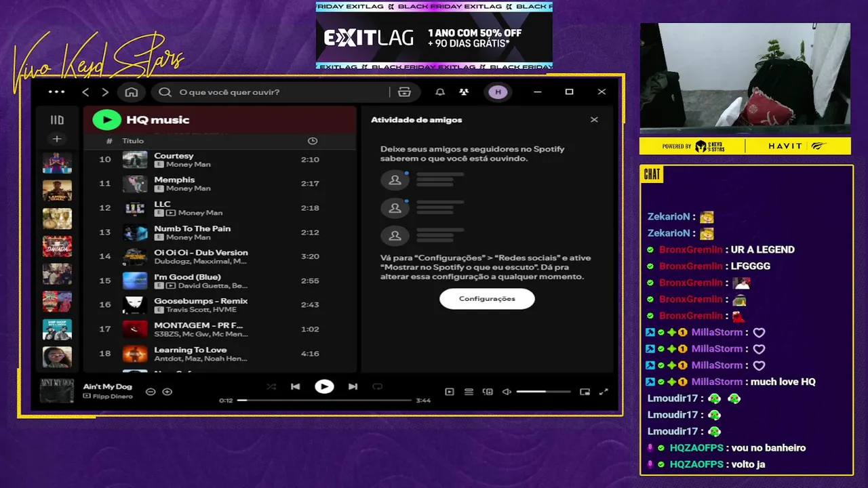This screenshot has height=488, width=868.
Task: Sort by the 'Título' column header
Action: pyautogui.click(x=133, y=141)
